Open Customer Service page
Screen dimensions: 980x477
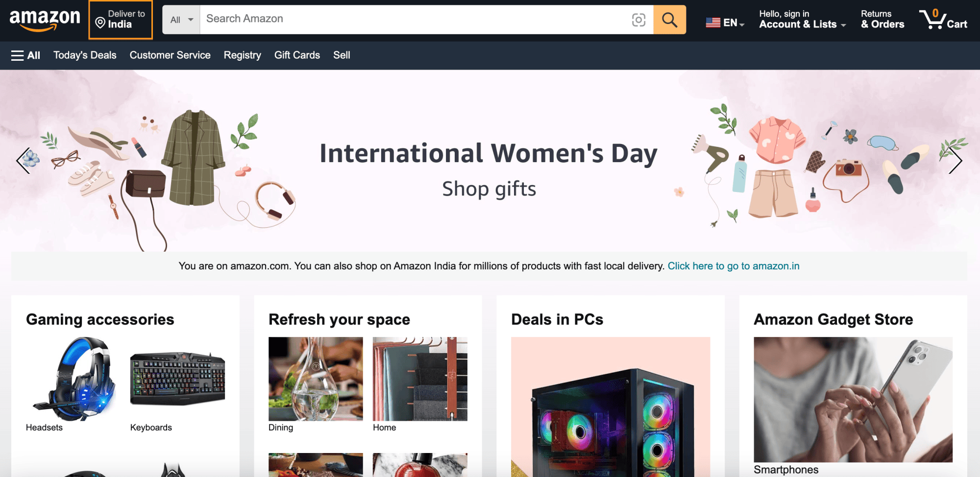coord(170,55)
